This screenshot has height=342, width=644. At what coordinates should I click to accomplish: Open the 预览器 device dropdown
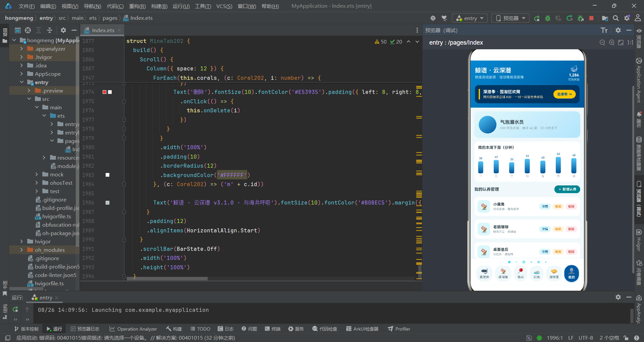coord(510,18)
